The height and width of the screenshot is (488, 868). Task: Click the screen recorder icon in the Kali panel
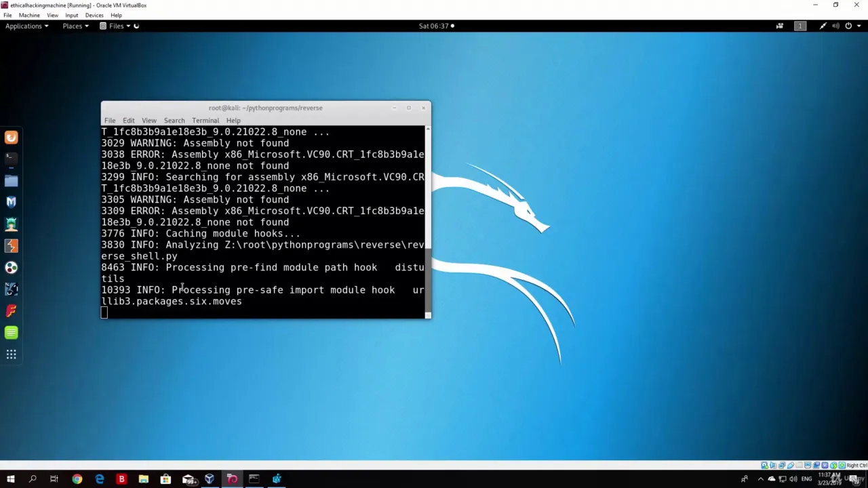click(780, 26)
